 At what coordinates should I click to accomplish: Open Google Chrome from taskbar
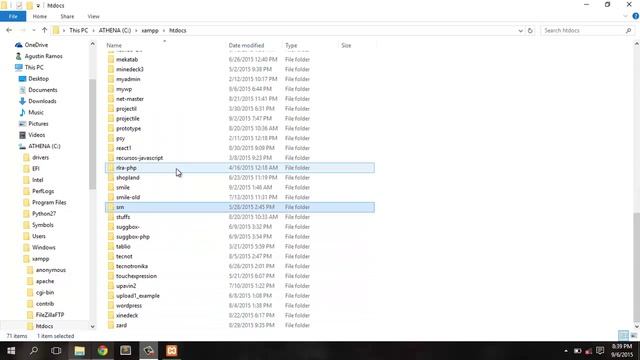click(x=102, y=351)
